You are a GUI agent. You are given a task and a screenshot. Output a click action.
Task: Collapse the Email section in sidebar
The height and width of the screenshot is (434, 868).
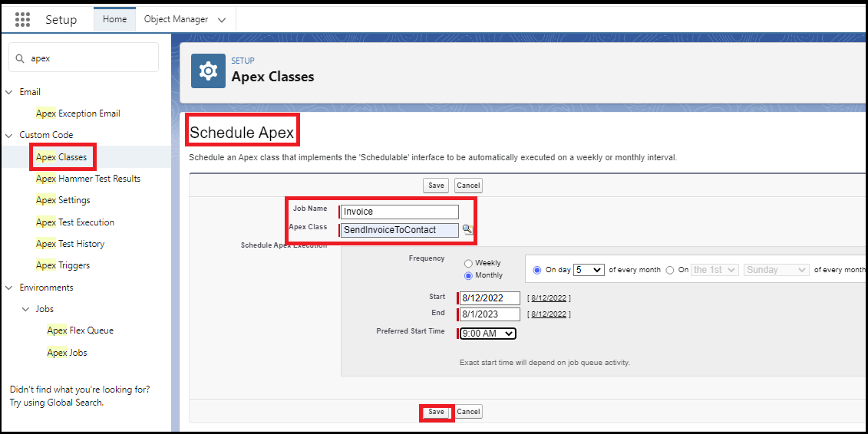(9, 92)
